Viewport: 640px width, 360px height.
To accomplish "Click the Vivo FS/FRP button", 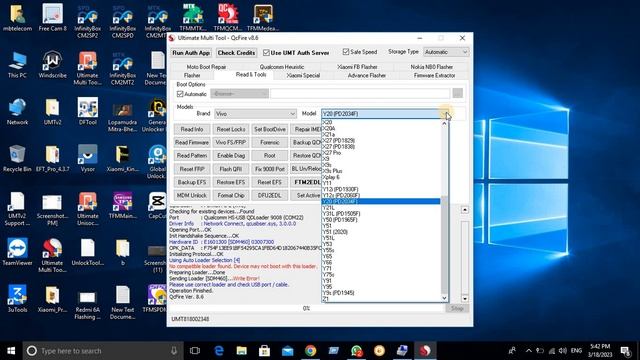I will [x=231, y=142].
